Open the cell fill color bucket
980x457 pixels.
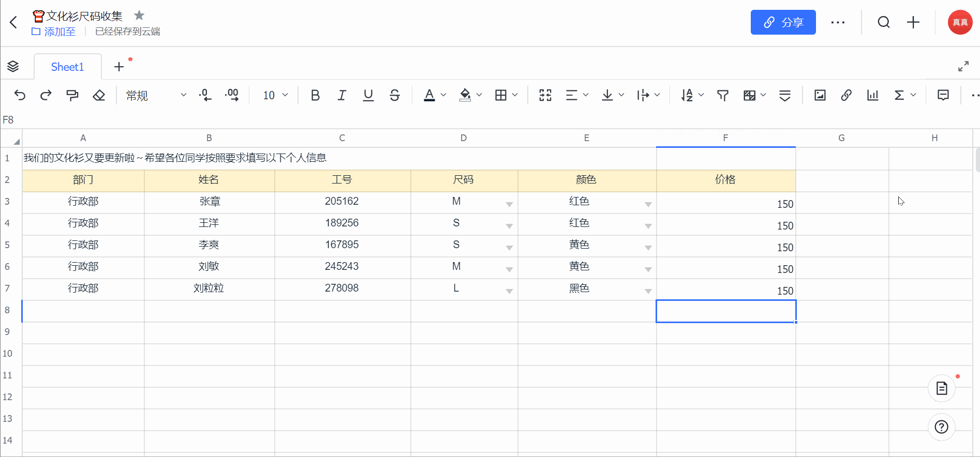465,95
